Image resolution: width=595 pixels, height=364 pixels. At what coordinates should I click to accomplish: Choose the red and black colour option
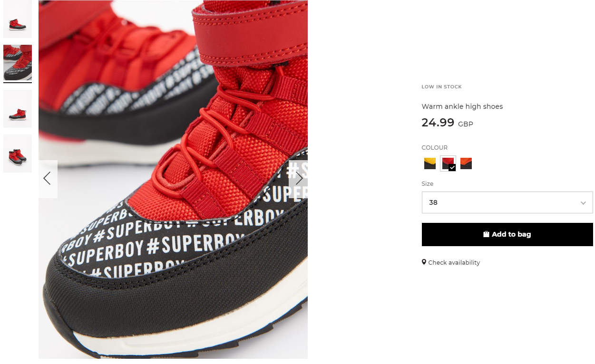coord(448,163)
